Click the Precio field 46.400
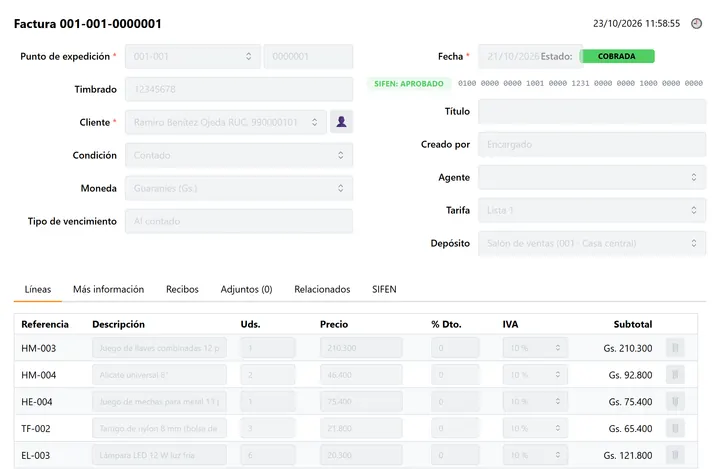Viewport: 720px width, 469px height. click(x=361, y=375)
